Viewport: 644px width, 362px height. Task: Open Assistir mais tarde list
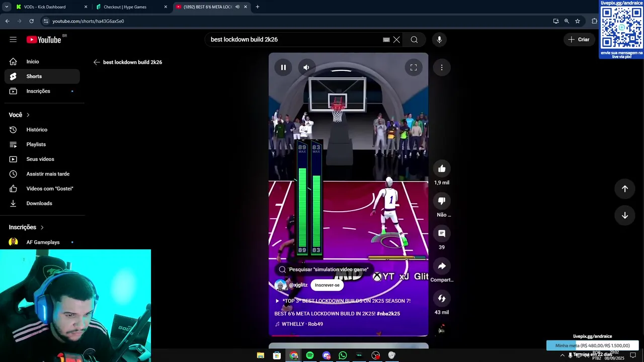coord(42,174)
